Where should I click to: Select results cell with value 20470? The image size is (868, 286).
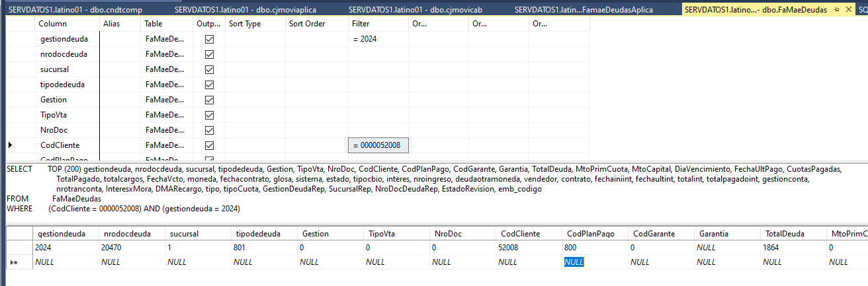click(132, 248)
